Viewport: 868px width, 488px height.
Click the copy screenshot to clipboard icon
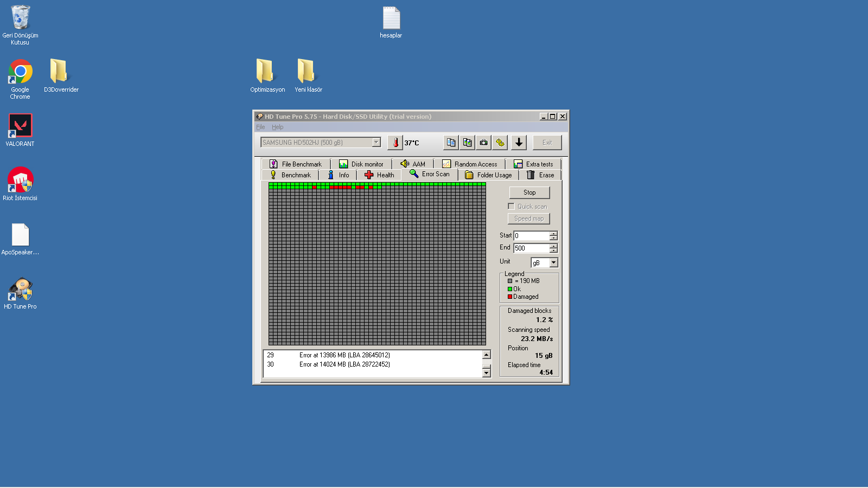click(x=467, y=143)
